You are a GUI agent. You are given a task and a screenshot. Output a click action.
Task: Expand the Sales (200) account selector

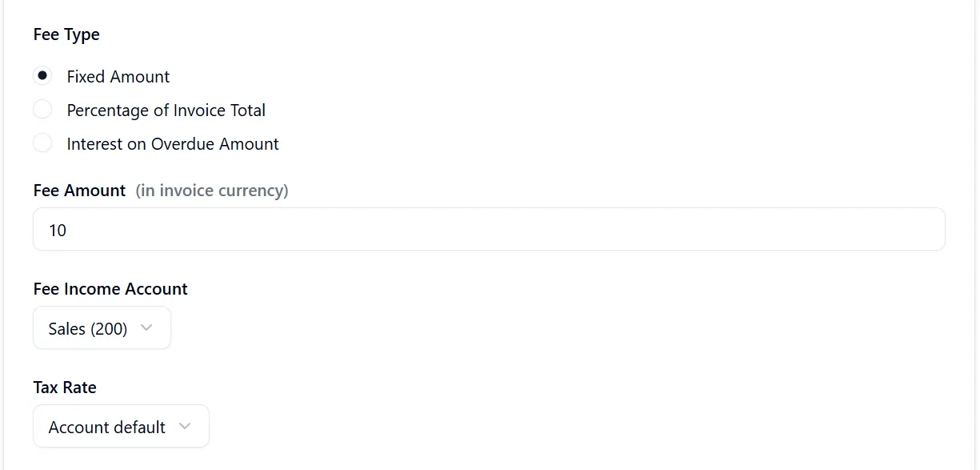point(102,327)
